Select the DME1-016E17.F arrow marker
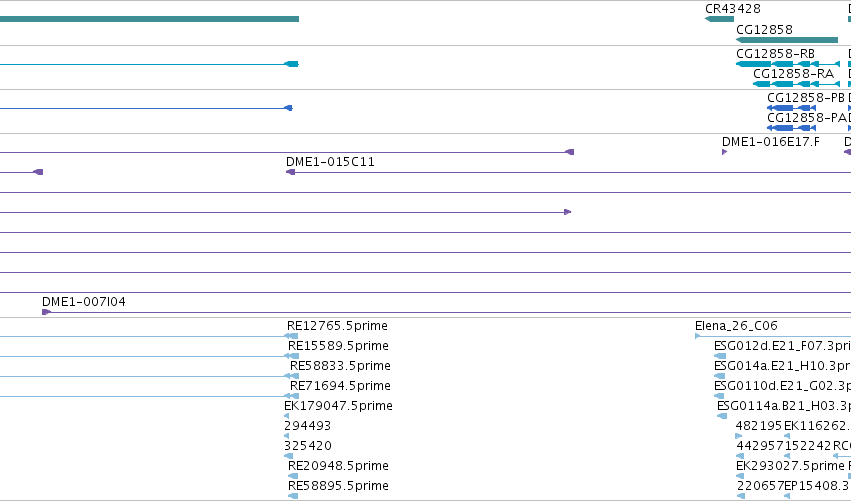Image resolution: width=851 pixels, height=501 pixels. 725,152
